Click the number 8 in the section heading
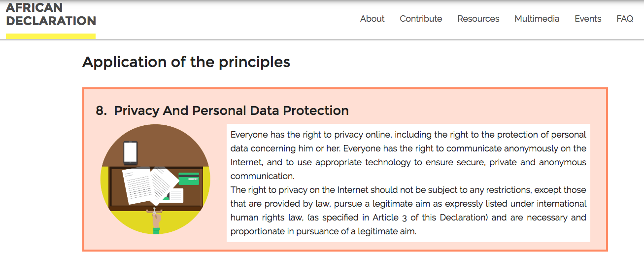The image size is (644, 256). click(x=101, y=110)
